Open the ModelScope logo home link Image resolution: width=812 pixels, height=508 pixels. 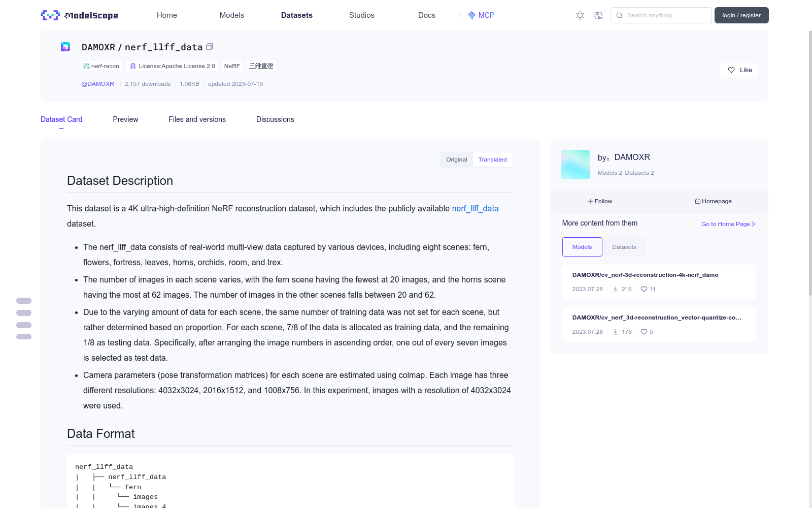click(79, 15)
